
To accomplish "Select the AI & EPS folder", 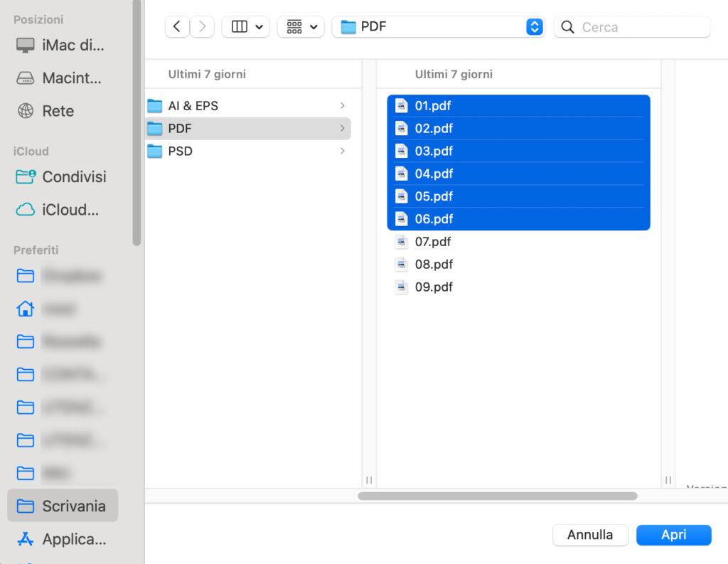I will pyautogui.click(x=248, y=106).
